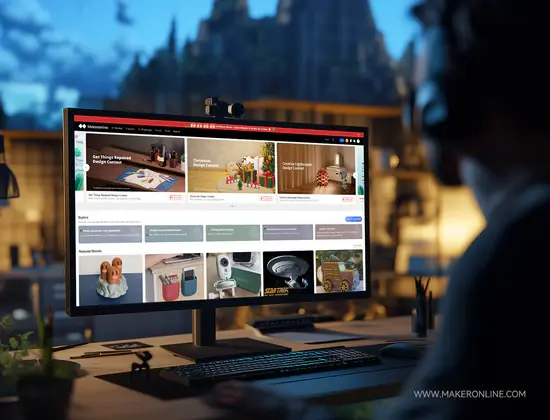This screenshot has width=550, height=420.
Task: Click the Makeronline logo icon
Action: [x=82, y=126]
